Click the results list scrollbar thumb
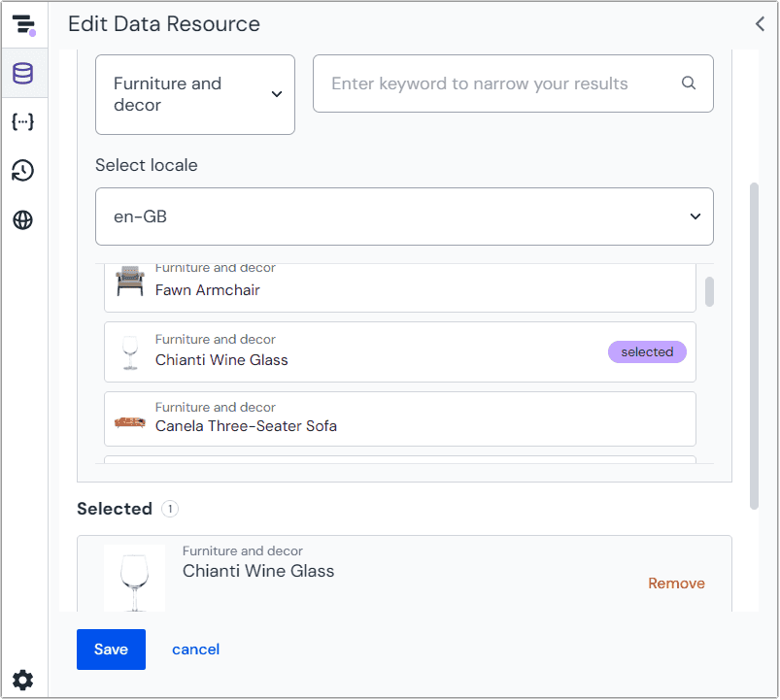Image resolution: width=780 pixels, height=700 pixels. (x=709, y=291)
